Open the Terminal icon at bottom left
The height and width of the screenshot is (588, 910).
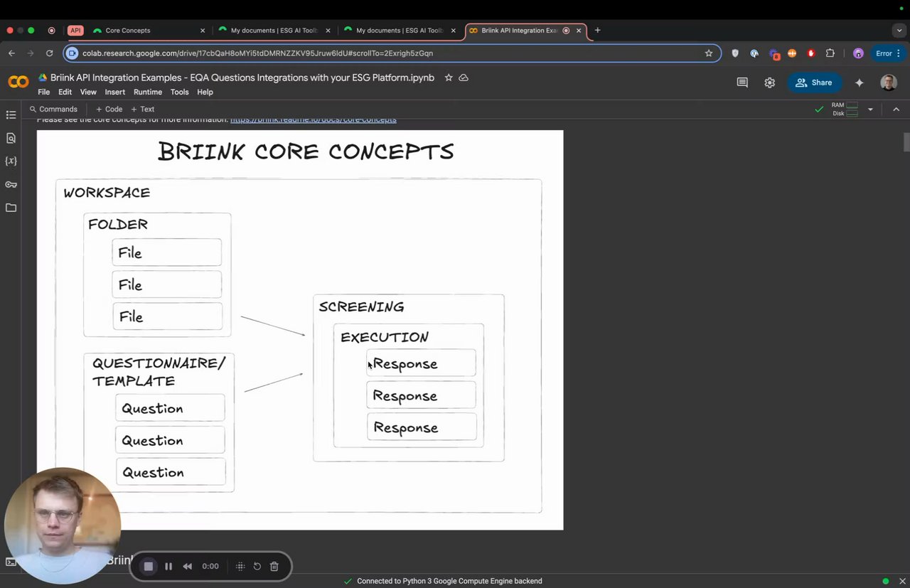pyautogui.click(x=11, y=562)
